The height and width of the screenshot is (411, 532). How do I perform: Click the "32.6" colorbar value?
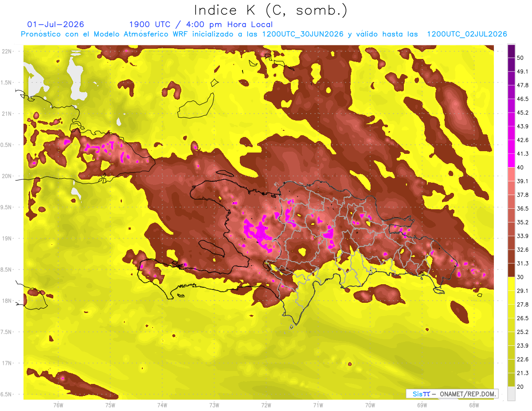click(523, 250)
